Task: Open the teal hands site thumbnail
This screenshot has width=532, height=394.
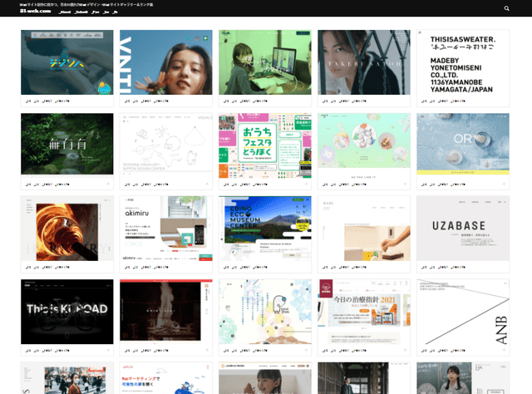Action: click(67, 62)
